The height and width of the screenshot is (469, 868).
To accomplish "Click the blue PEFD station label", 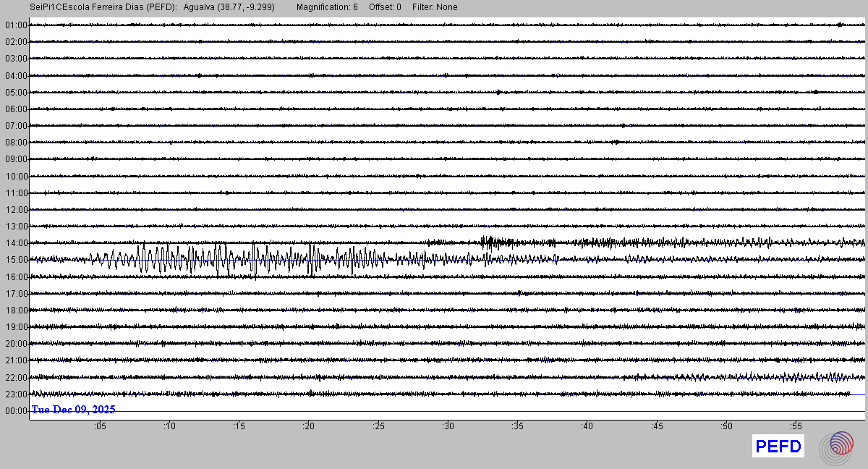I will tap(778, 447).
